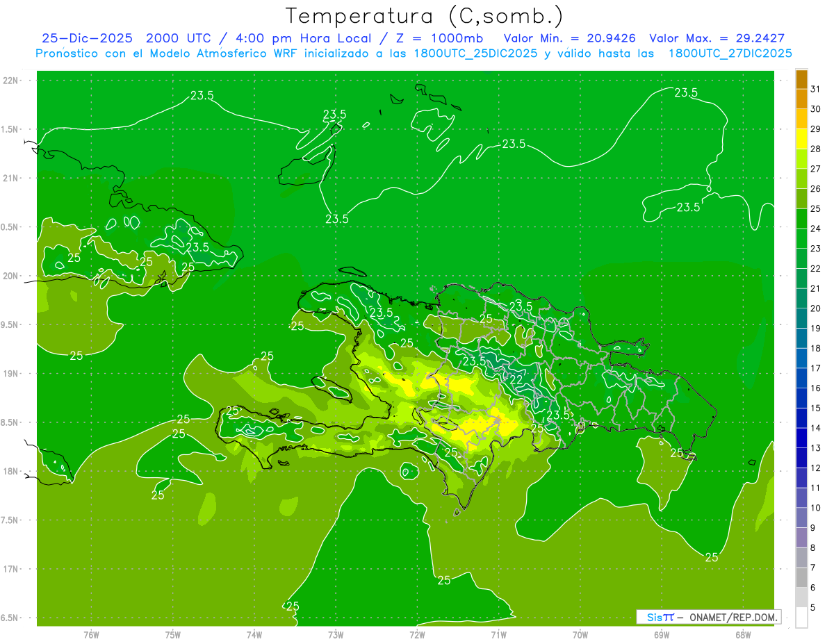Screen dimensions: 834x644
Task: Click the "75W" longitude axis label
Action: click(x=173, y=635)
